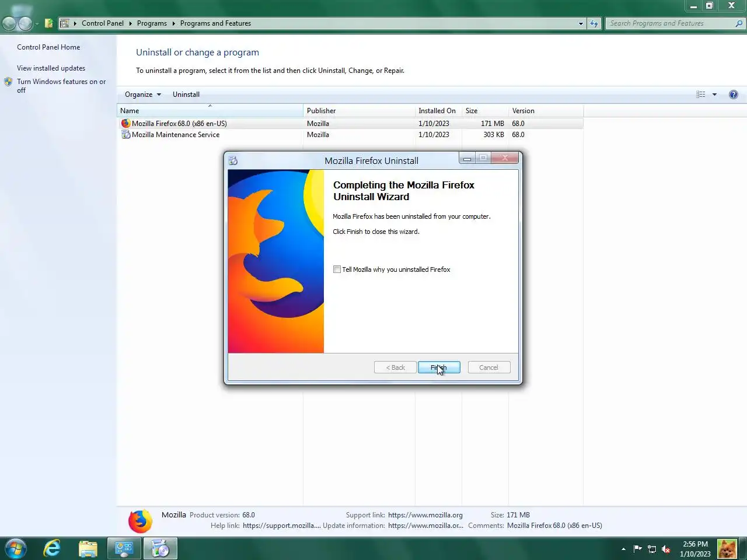This screenshot has width=747, height=560.
Task: Click the Search Programs and Features field
Action: tap(670, 23)
